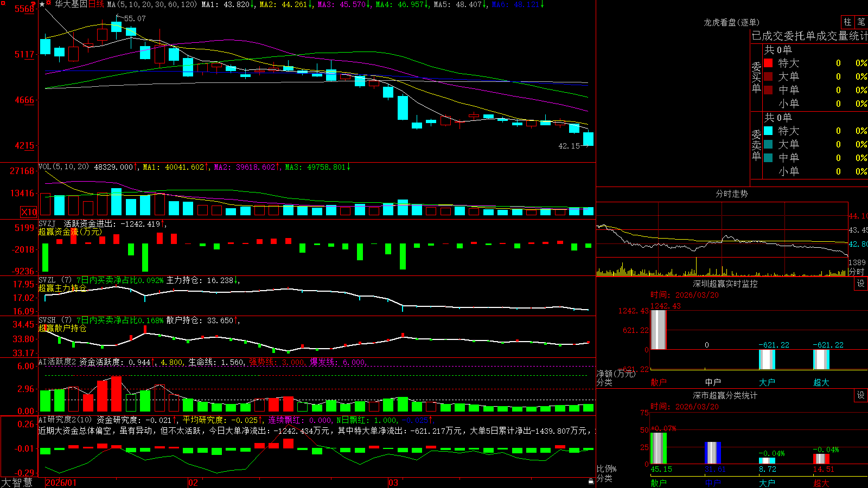Click the 爆发线: 6.000 label
The image size is (868, 488).
(x=338, y=362)
